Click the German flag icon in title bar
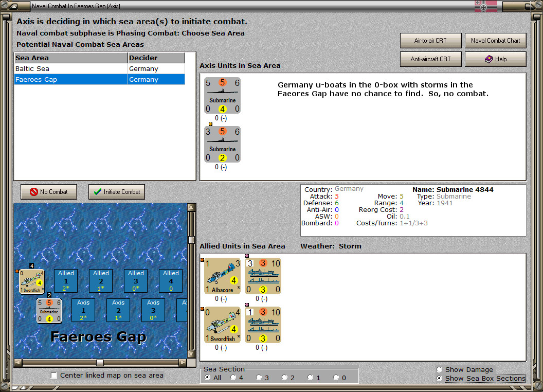Viewport: 543px width, 392px height. 486,6
